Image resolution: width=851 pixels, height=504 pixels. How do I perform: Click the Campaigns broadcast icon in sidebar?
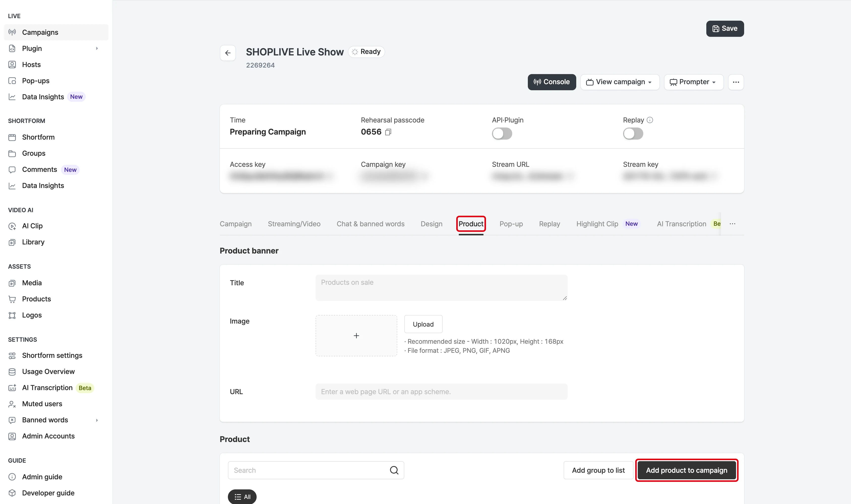click(x=12, y=32)
